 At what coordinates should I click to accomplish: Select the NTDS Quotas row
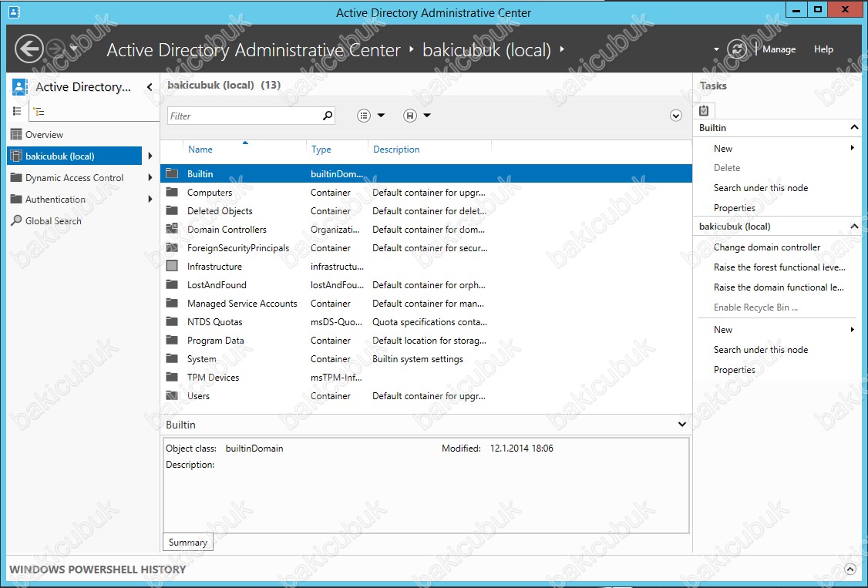(x=426, y=322)
